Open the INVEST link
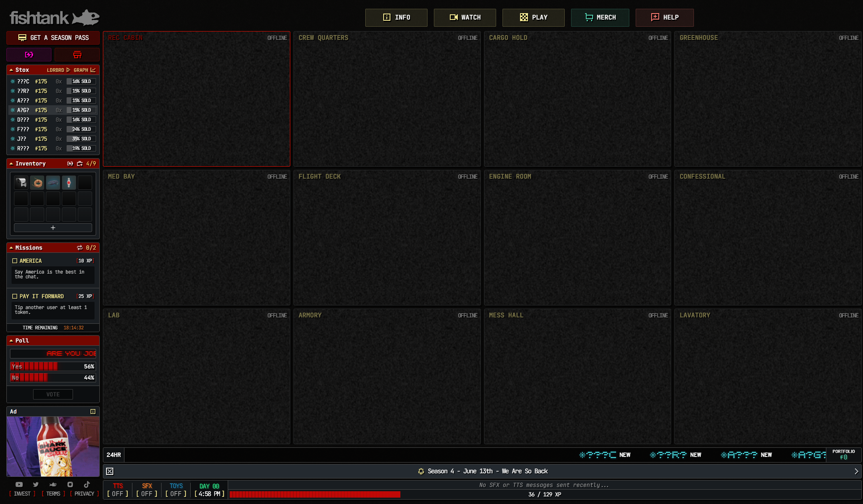The height and width of the screenshot is (504, 863). [22, 494]
